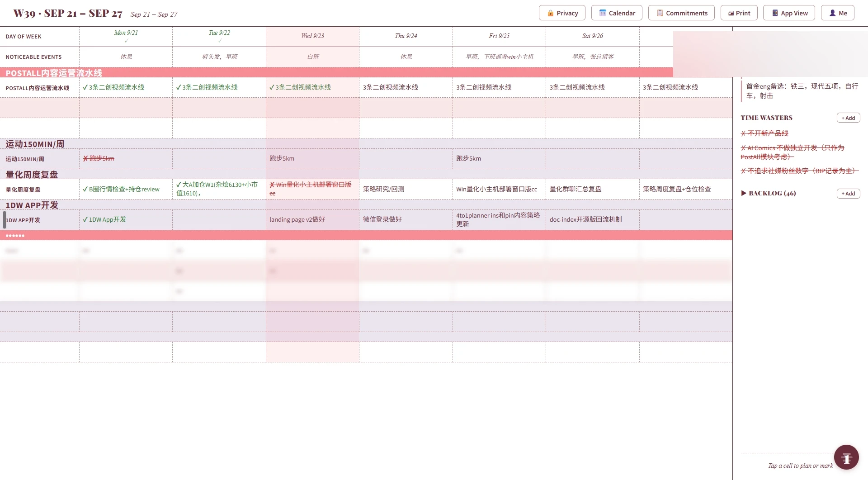The height and width of the screenshot is (480, 868).
Task: Add a new Time Wasters item
Action: pyautogui.click(x=848, y=118)
